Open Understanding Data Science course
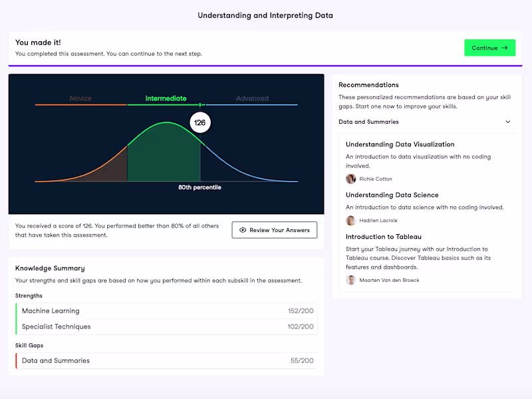The width and height of the screenshot is (532, 399). click(392, 195)
